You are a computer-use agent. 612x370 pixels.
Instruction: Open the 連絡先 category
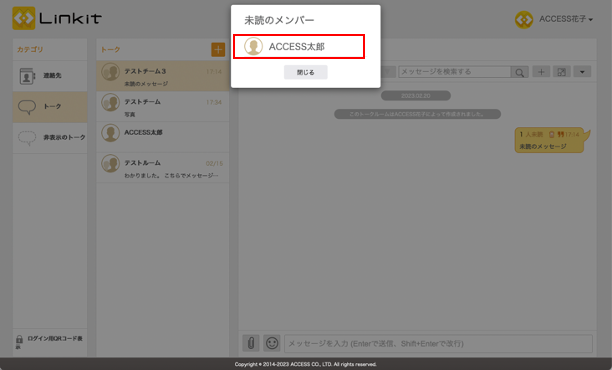pos(50,76)
